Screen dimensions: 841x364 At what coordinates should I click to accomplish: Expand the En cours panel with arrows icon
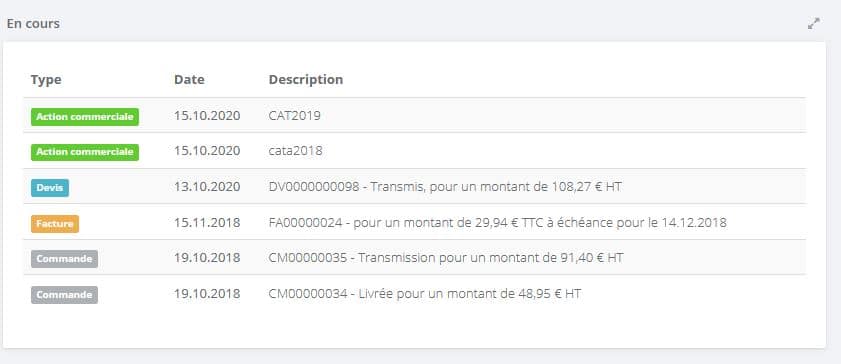tap(814, 24)
